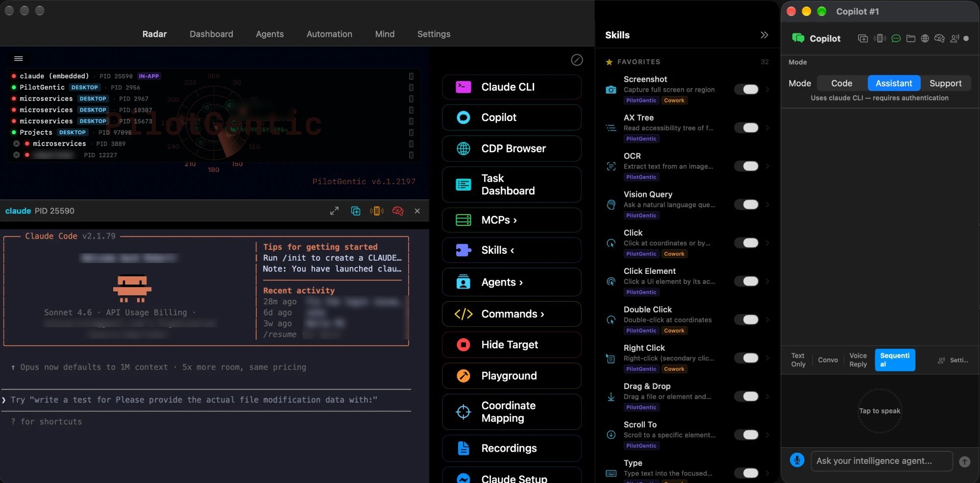Screen dimensions: 980x483
Task: Toggle the Drag & Drop skill switch
Action: (x=746, y=396)
